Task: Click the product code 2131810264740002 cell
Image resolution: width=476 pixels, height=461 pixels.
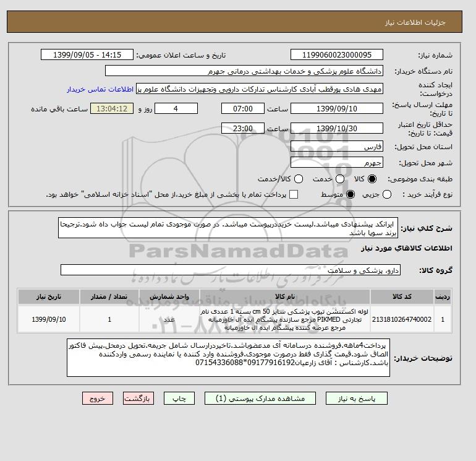Action: tap(402, 319)
